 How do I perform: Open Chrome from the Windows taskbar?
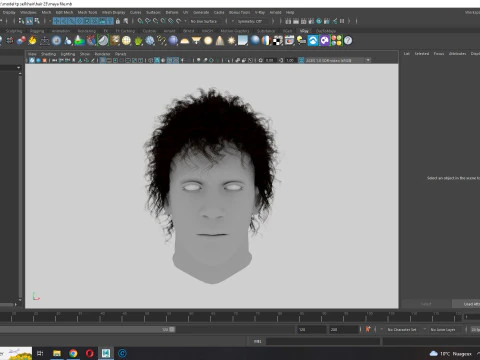(73, 353)
